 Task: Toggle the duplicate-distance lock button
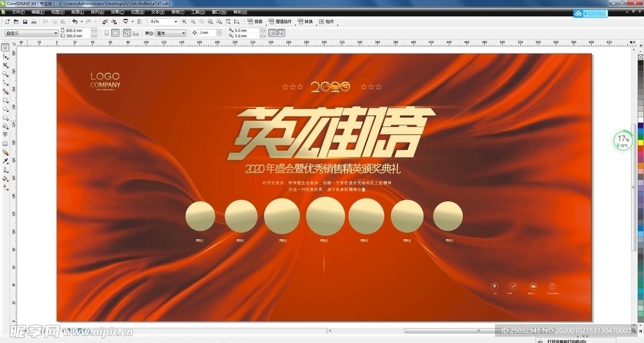pyautogui.click(x=272, y=33)
